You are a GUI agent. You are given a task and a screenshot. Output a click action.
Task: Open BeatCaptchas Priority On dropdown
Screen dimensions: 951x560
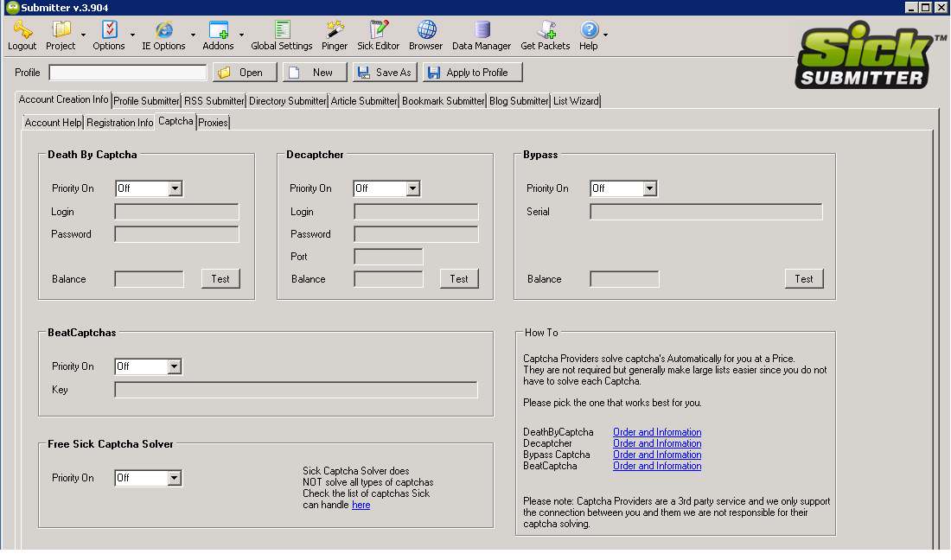tap(174, 366)
